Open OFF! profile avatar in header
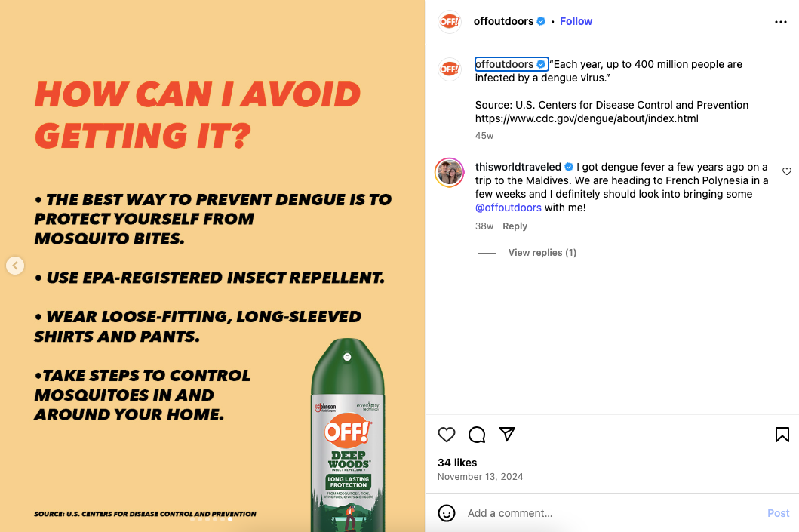 point(450,21)
